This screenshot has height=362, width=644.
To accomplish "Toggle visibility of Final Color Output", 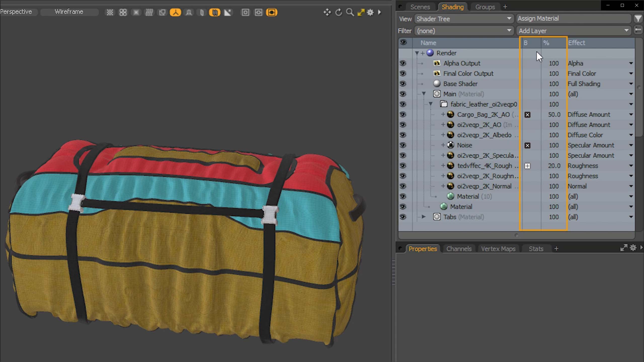I will (403, 73).
